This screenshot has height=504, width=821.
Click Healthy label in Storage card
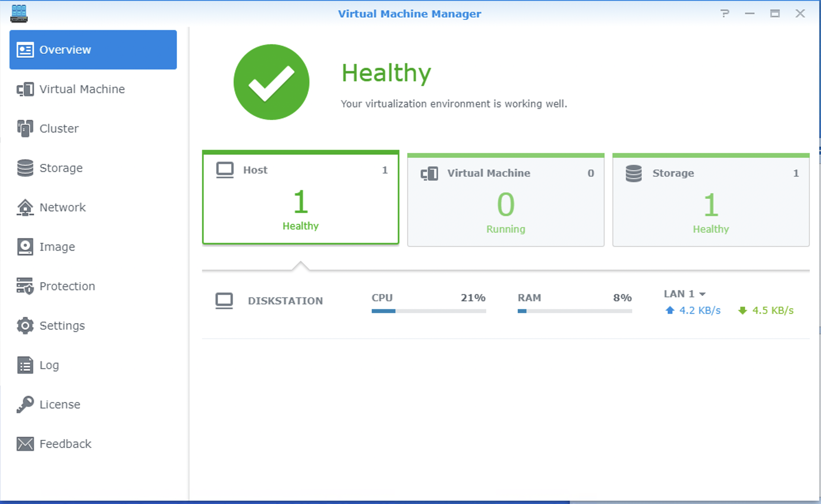711,229
